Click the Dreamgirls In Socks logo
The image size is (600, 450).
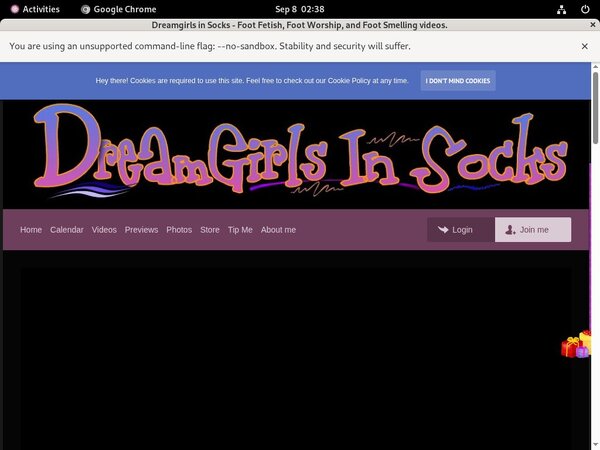(298, 155)
